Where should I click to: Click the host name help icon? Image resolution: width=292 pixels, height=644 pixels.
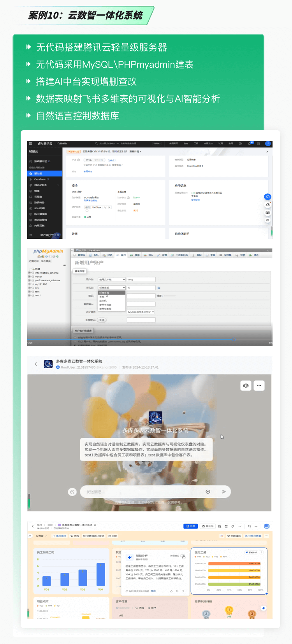click(x=159, y=288)
